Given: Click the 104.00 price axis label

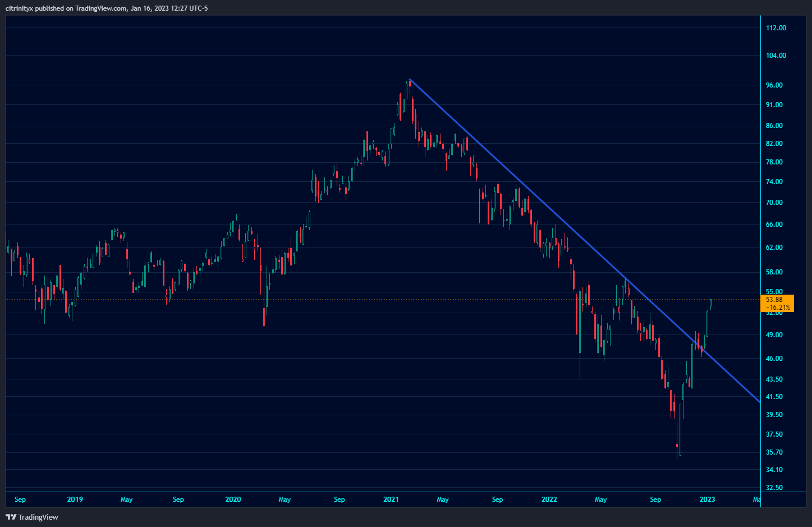Looking at the screenshot, I should pos(776,56).
